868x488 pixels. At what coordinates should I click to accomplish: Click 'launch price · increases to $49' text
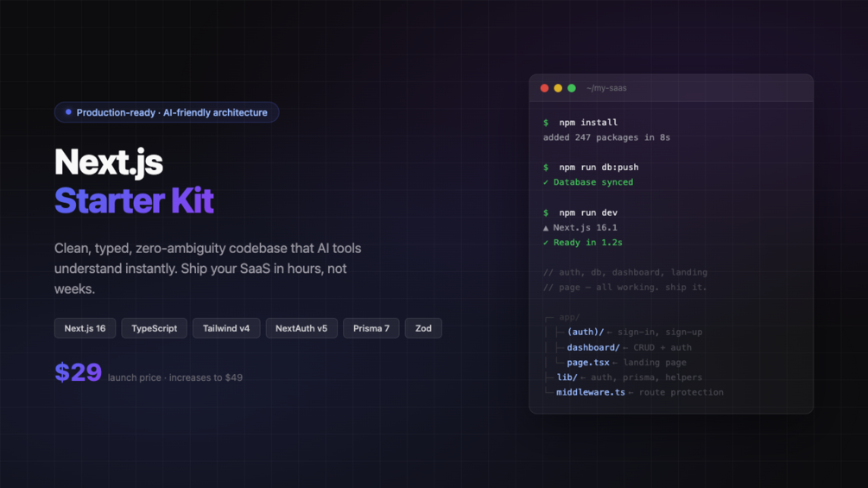coord(175,377)
